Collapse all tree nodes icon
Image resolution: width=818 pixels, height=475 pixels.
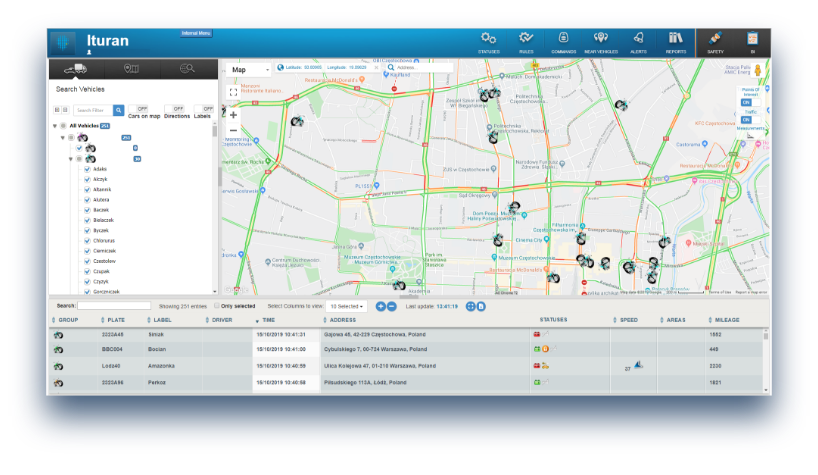[65, 110]
